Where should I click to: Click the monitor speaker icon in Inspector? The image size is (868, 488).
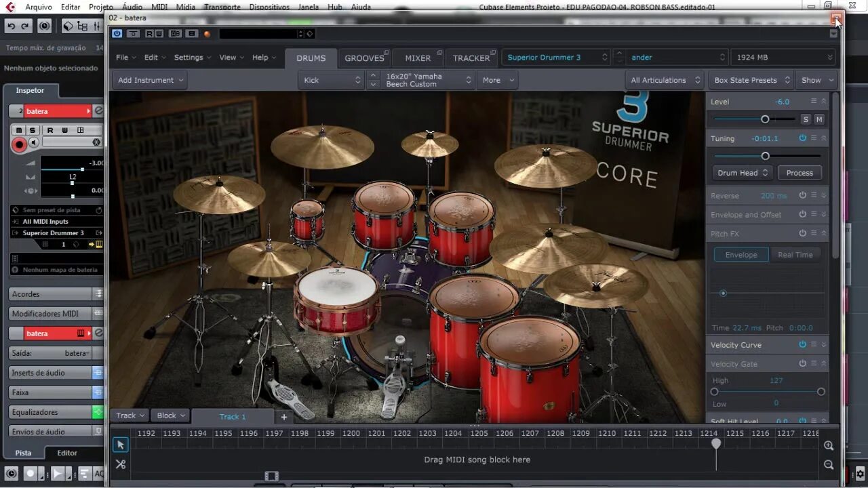coord(33,143)
